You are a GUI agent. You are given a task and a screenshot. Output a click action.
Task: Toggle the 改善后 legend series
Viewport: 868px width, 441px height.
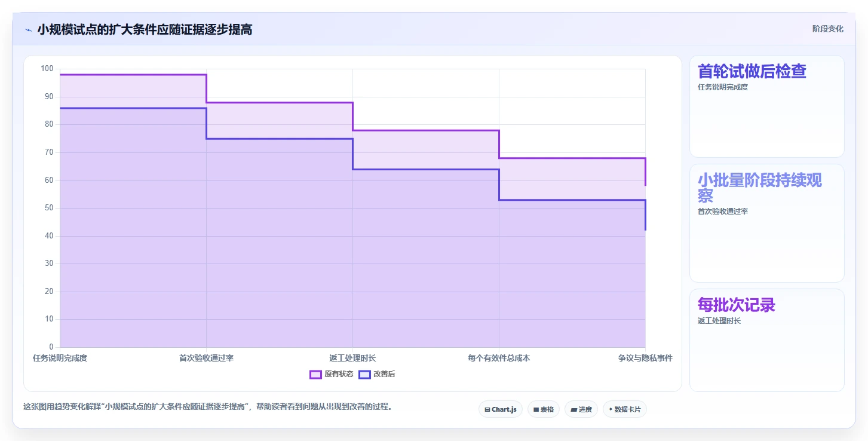pyautogui.click(x=376, y=374)
